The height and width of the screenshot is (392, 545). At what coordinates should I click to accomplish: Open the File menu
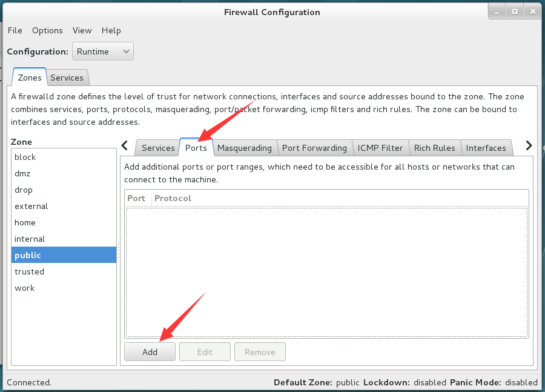coord(15,31)
